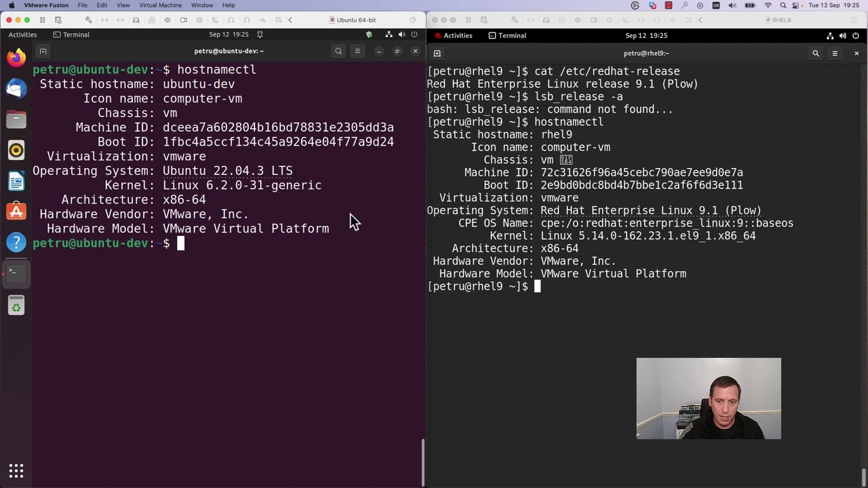Click 'Red Hat Enterprise Linux release 9.1 (Plow)'

coord(562,84)
